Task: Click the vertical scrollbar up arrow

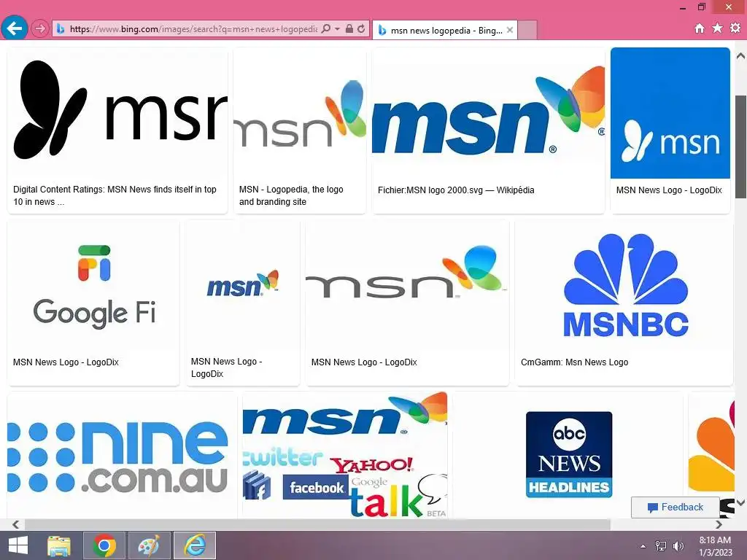Action: click(x=741, y=55)
